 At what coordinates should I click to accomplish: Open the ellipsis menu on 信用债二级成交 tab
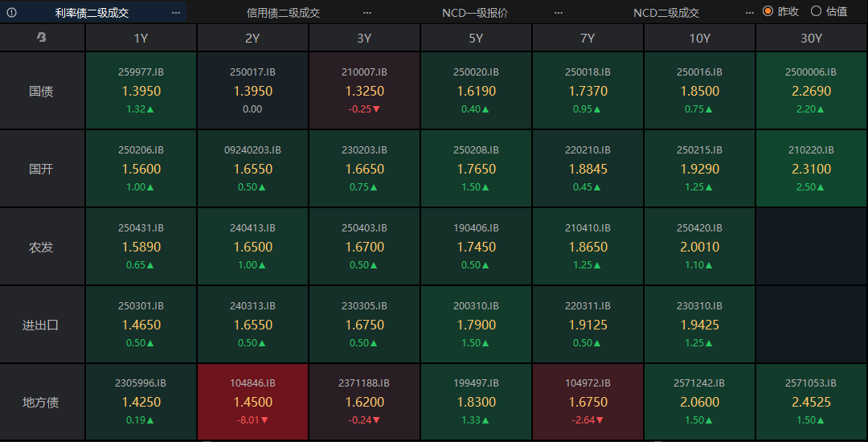click(367, 12)
